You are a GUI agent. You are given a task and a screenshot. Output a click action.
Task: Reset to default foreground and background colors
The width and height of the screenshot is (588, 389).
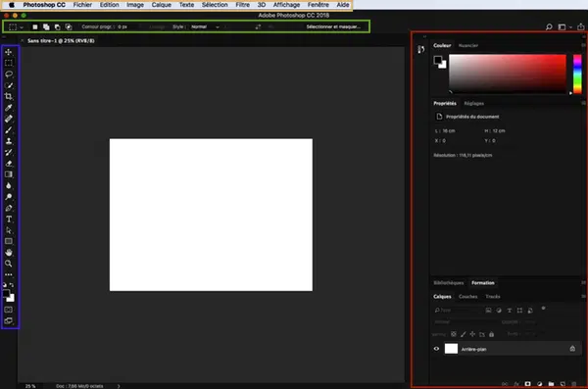point(5,285)
